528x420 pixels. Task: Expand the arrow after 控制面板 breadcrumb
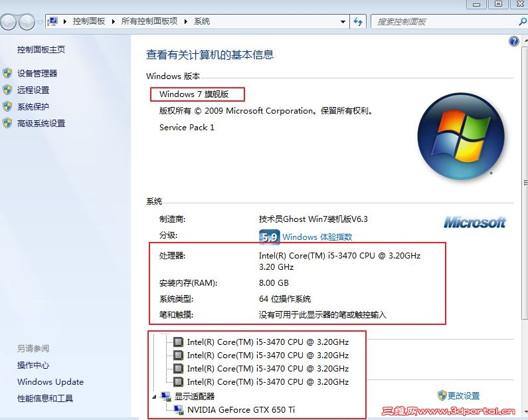click(113, 21)
